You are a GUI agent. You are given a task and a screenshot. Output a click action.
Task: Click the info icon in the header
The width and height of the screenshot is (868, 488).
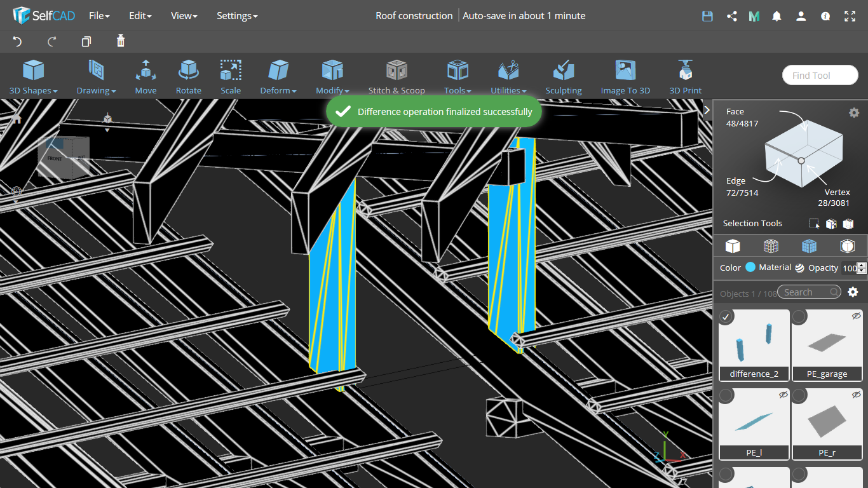pos(825,16)
